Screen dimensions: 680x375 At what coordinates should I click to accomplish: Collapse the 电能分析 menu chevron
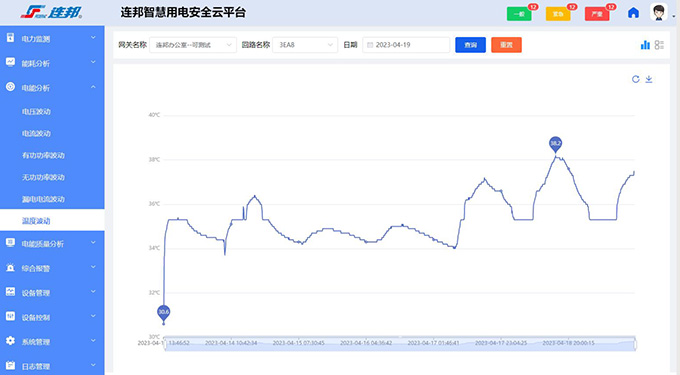93,87
